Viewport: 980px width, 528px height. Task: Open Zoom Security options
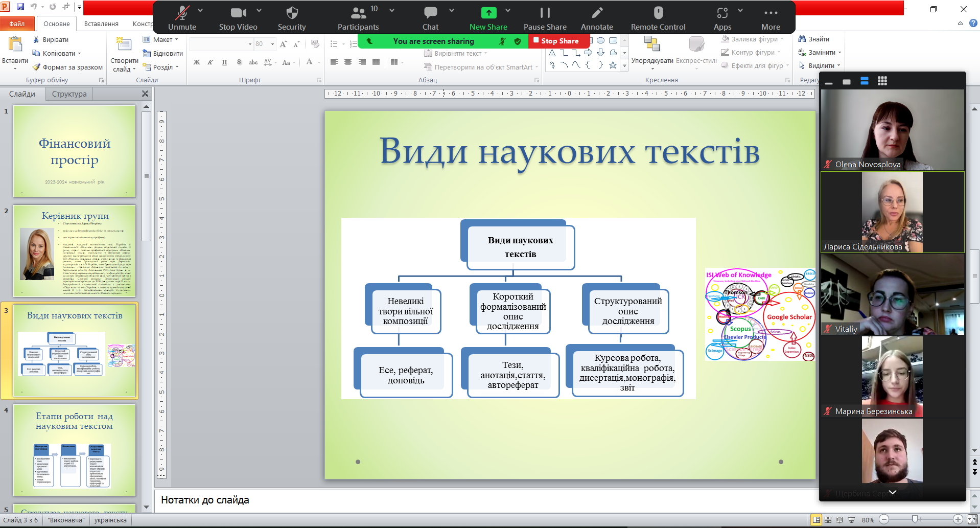292,18
